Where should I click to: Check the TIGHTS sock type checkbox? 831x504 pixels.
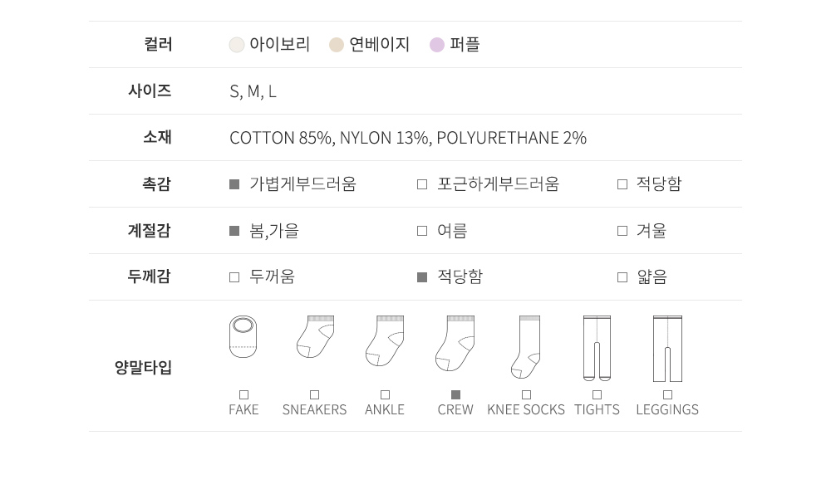(597, 395)
